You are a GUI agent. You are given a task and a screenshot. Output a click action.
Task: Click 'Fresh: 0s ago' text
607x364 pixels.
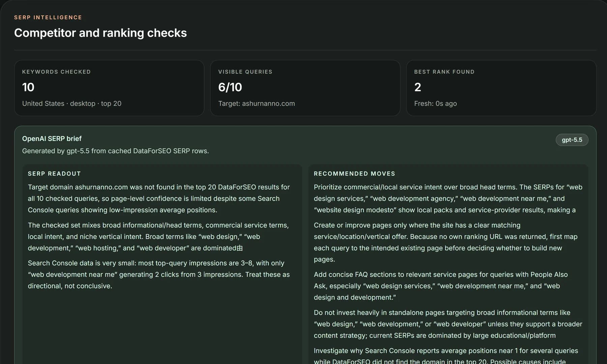coord(435,103)
